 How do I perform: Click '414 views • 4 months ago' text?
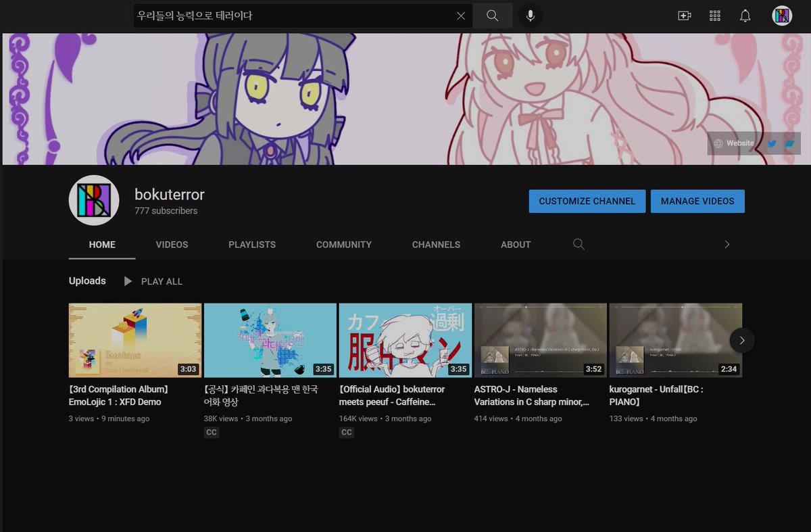[518, 418]
